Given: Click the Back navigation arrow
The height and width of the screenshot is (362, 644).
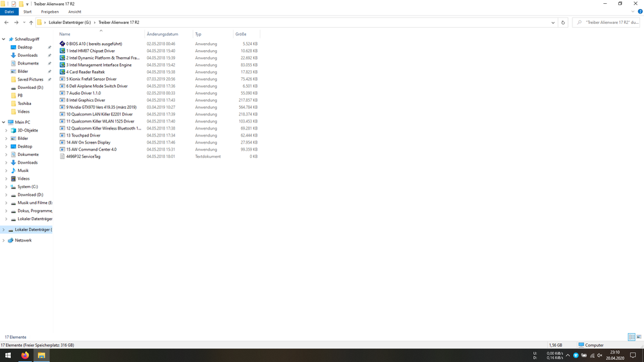Looking at the screenshot, I should click(6, 23).
